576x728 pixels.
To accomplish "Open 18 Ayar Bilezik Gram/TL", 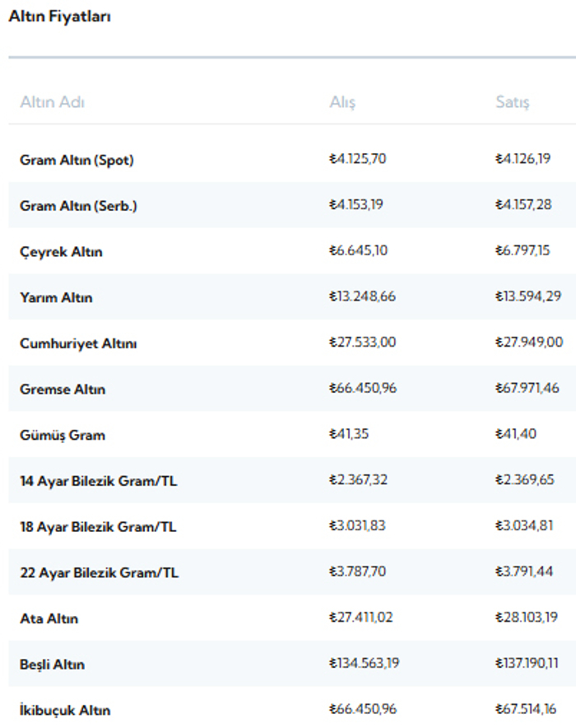I will [292, 526].
